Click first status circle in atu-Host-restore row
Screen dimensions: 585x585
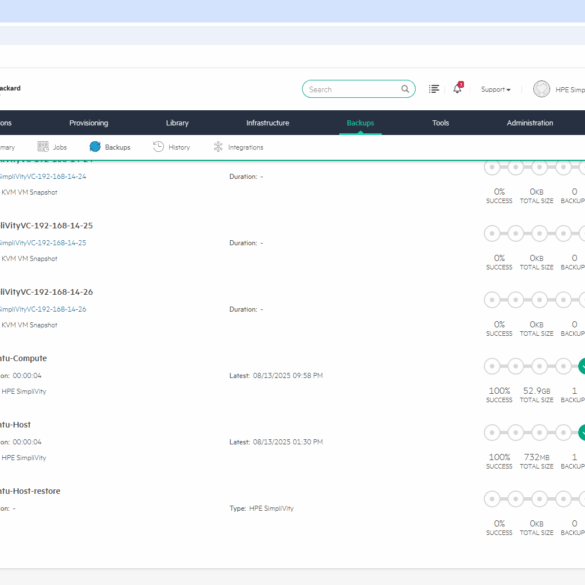coord(492,499)
